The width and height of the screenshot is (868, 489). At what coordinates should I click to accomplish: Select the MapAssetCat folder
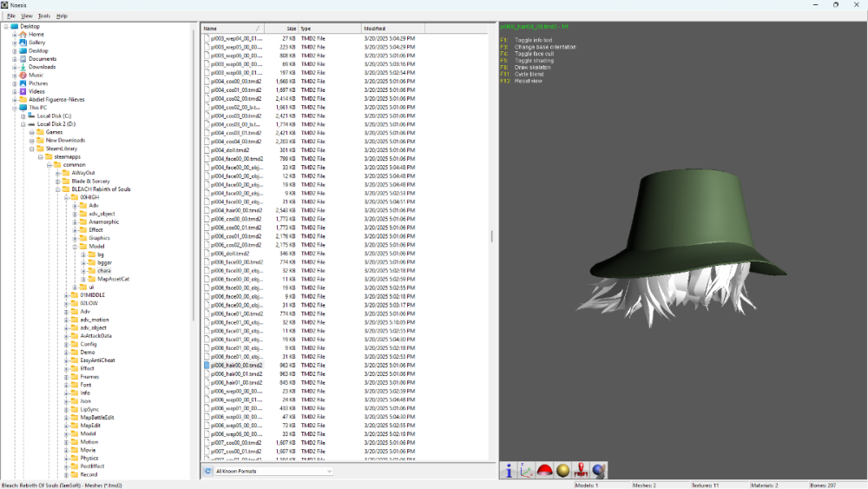click(x=113, y=279)
